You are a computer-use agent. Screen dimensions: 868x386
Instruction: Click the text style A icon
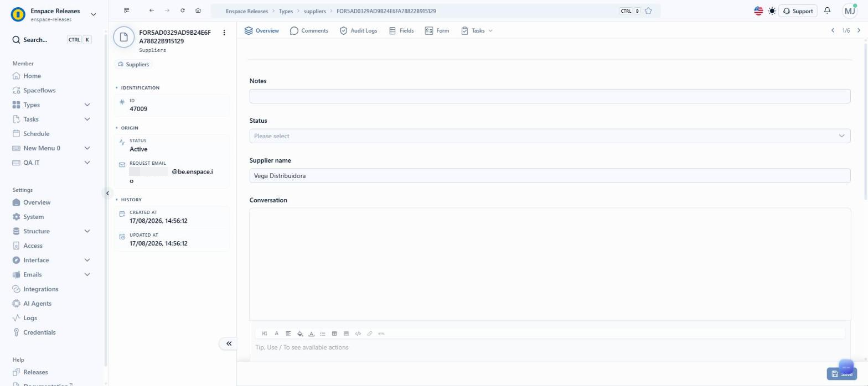coord(276,333)
